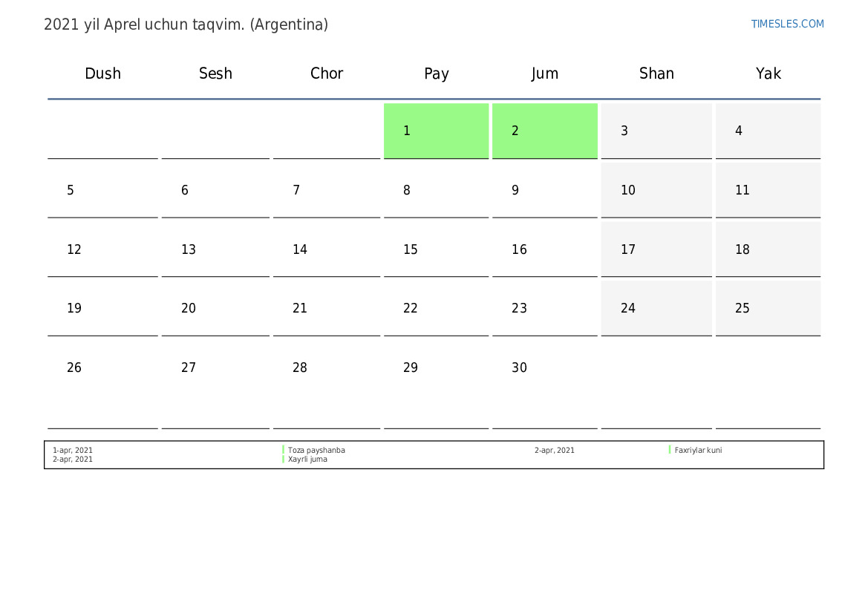
Task: Select date 25 in the calendar
Action: pyautogui.click(x=768, y=308)
